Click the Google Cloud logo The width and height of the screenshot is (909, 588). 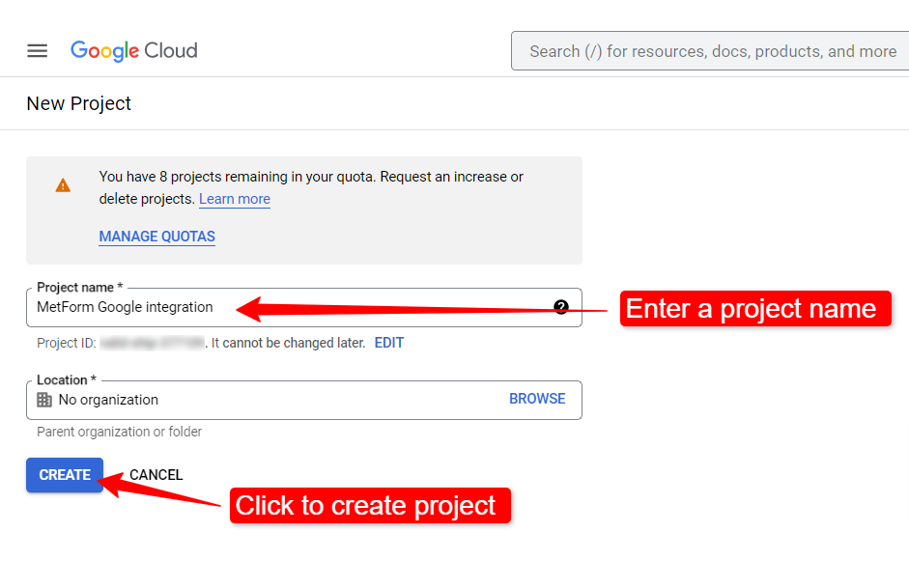(x=134, y=51)
